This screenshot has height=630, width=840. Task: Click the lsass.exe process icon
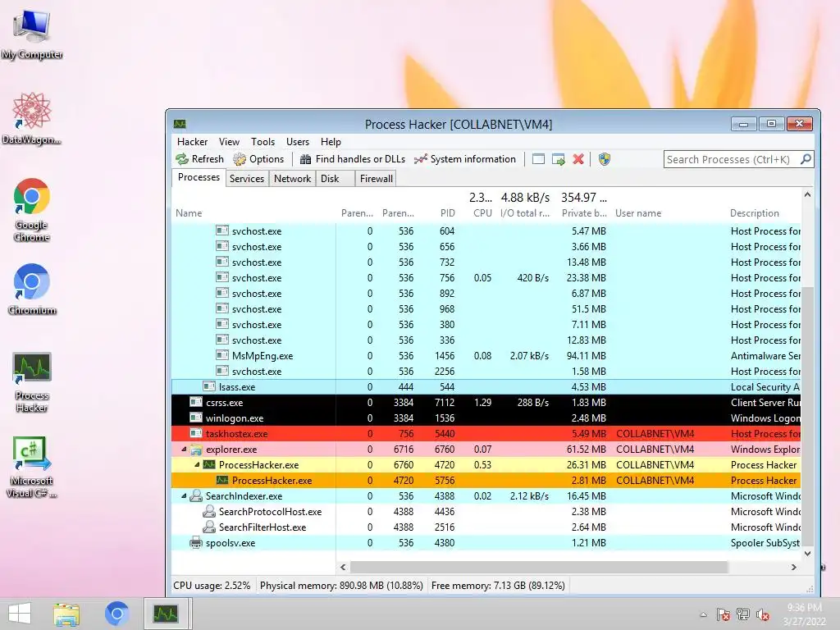coord(209,386)
